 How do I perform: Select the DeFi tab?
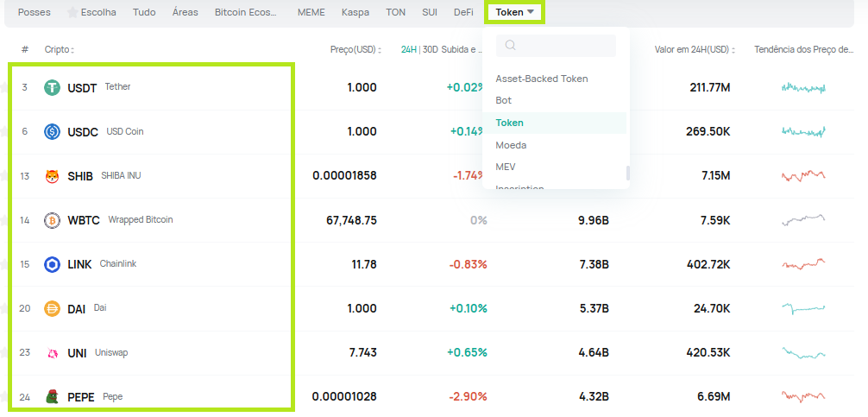(x=463, y=12)
